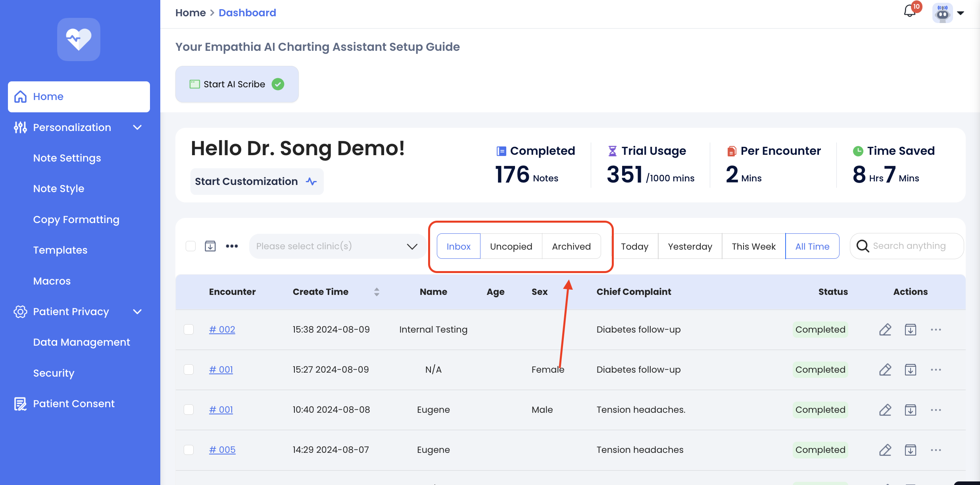Check the box for encounter # 002
This screenshot has width=980, height=485.
[x=189, y=329]
